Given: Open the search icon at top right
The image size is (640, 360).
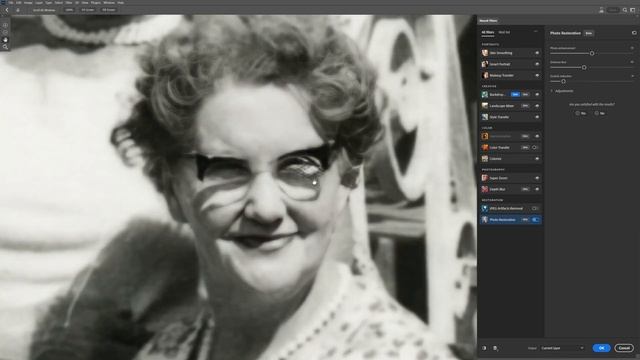Looking at the screenshot, I should [x=625, y=10].
